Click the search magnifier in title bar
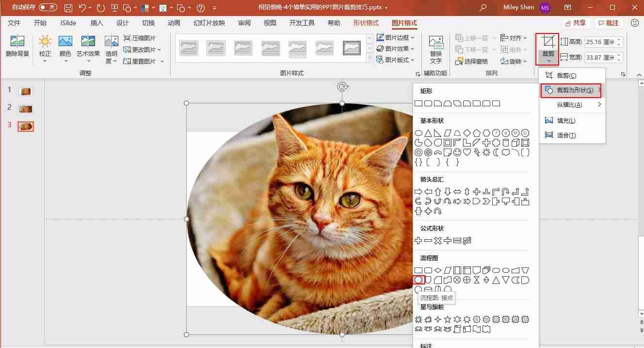 point(483,8)
